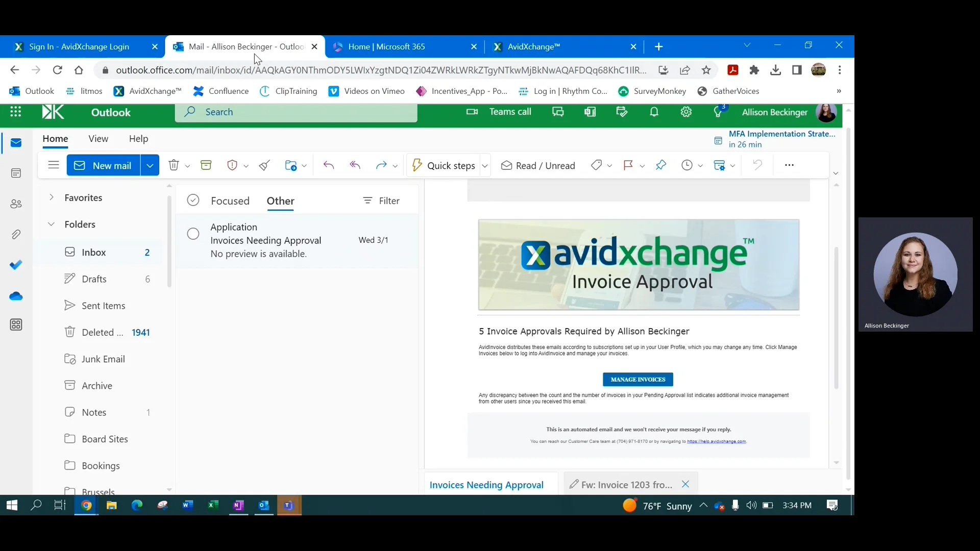Start a Teams call
Viewport: 980px width, 551px height.
(499, 112)
